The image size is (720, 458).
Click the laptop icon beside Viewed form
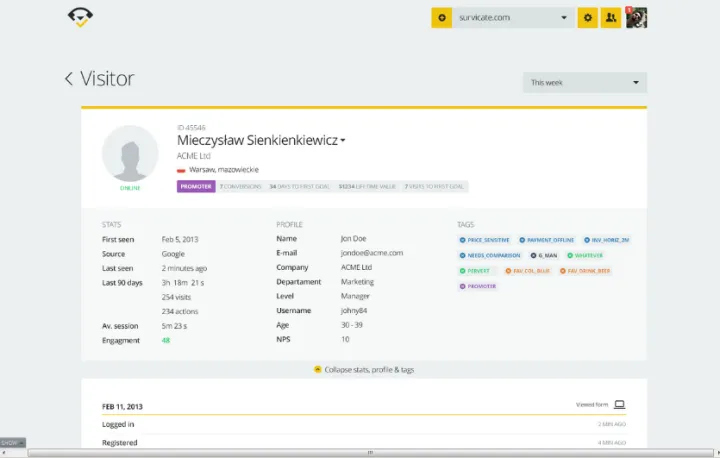[x=619, y=404]
